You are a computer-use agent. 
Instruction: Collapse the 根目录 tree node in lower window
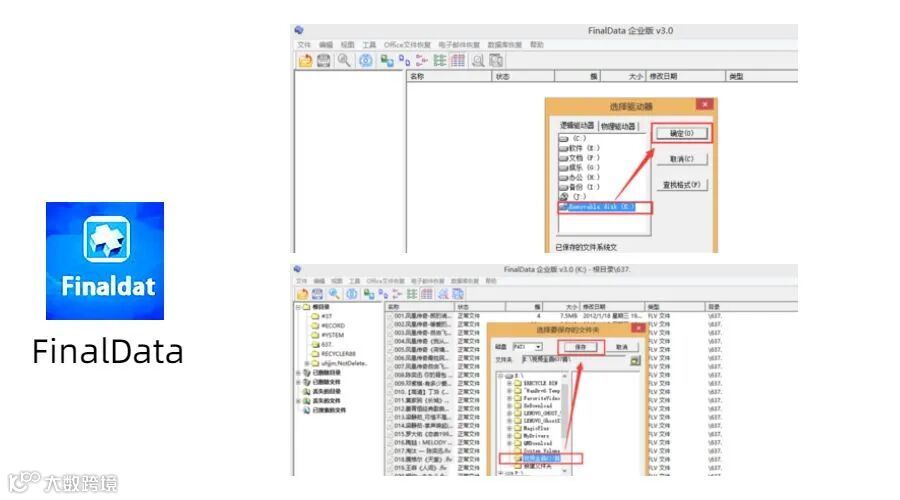tap(298, 307)
